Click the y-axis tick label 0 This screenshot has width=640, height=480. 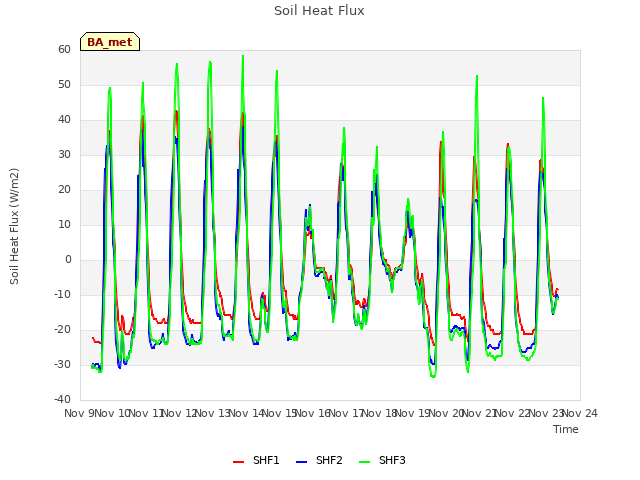(x=68, y=260)
